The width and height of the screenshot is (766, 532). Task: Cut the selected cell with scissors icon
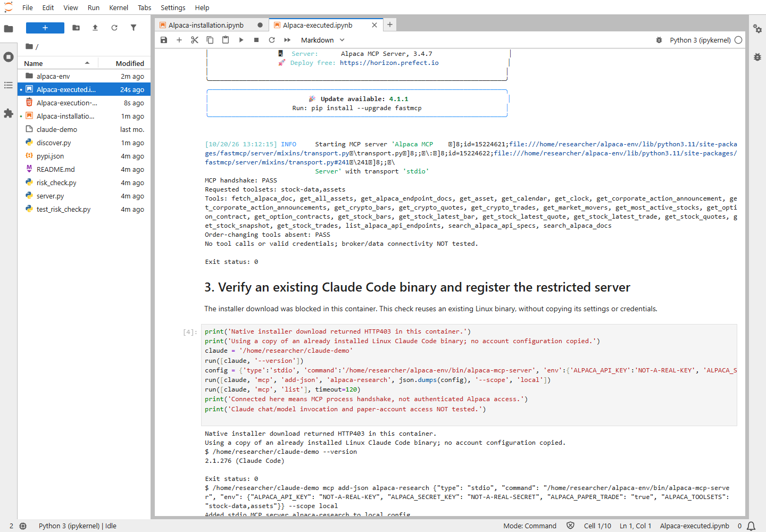(x=195, y=40)
